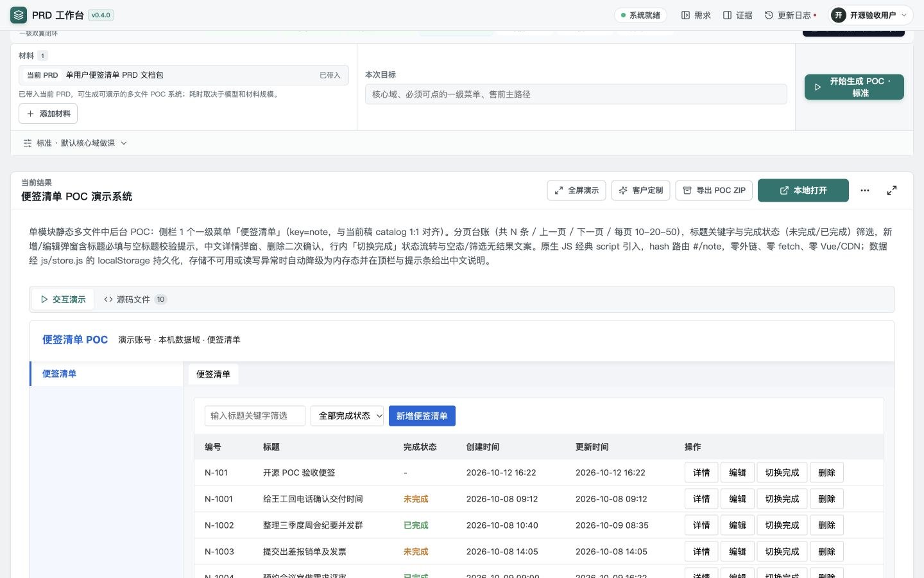The height and width of the screenshot is (578, 924).
Task: Open 客户定制 customization
Action: (x=640, y=191)
